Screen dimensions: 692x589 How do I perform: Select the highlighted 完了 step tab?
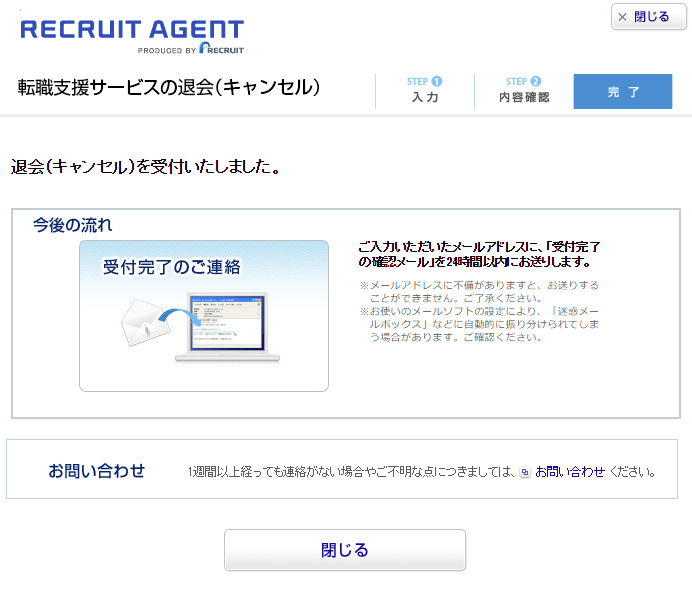[622, 91]
